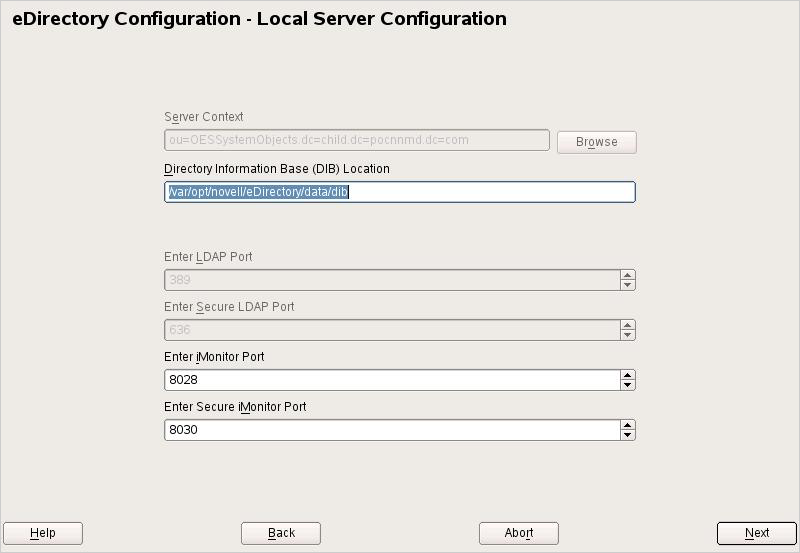Click the Directory Information Base Location label

[277, 169]
